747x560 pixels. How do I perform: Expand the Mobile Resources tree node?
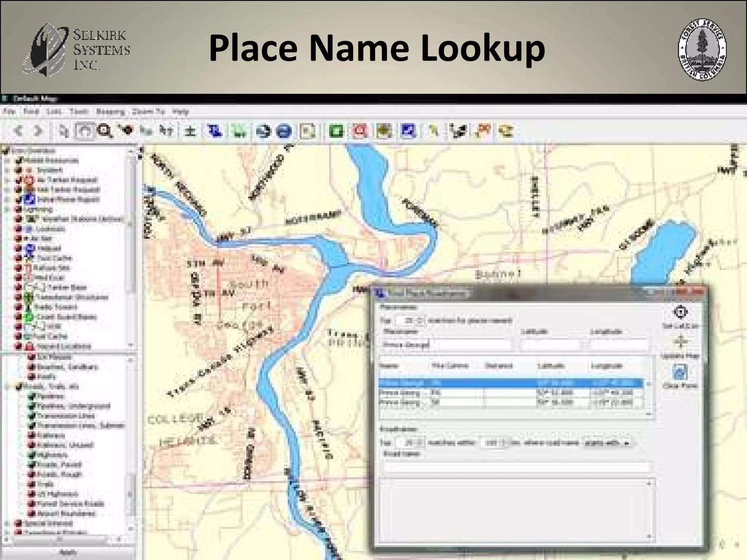6,160
